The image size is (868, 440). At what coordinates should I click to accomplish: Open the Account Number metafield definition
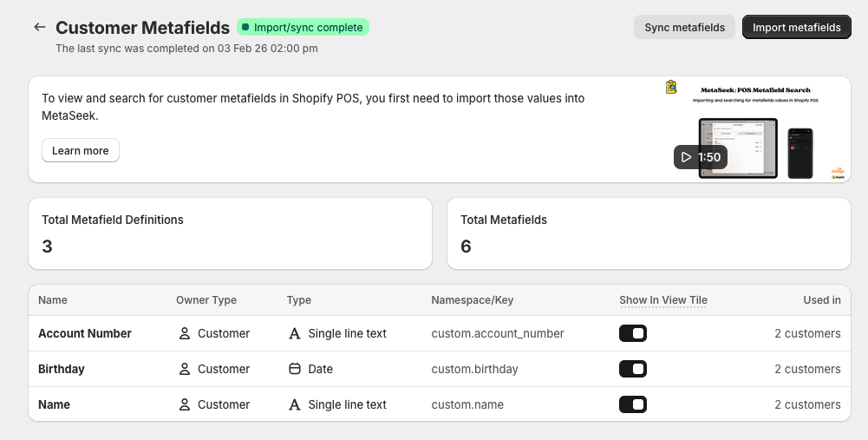pyautogui.click(x=85, y=333)
